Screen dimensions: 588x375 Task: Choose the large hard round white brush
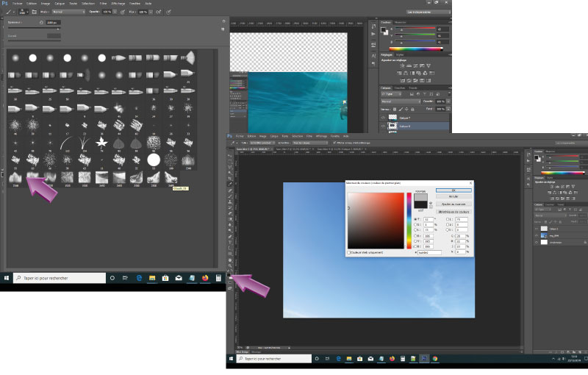pos(153,159)
